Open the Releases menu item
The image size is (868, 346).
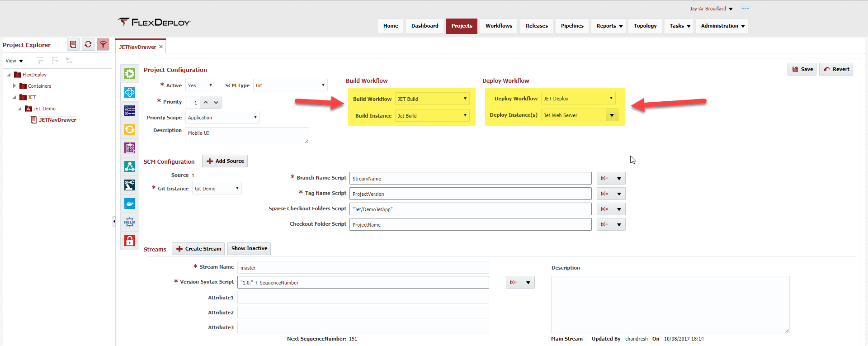[537, 26]
